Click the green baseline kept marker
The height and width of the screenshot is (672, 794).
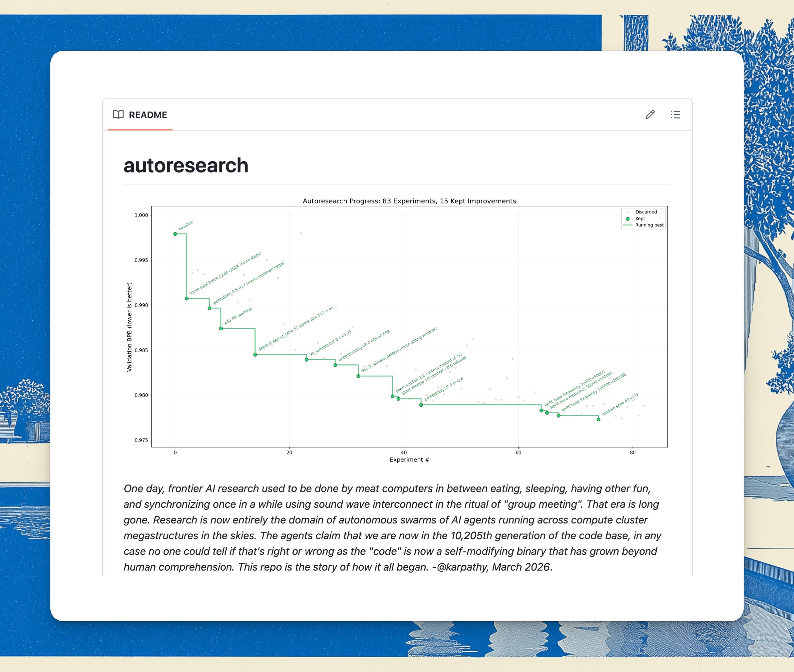[x=175, y=234]
